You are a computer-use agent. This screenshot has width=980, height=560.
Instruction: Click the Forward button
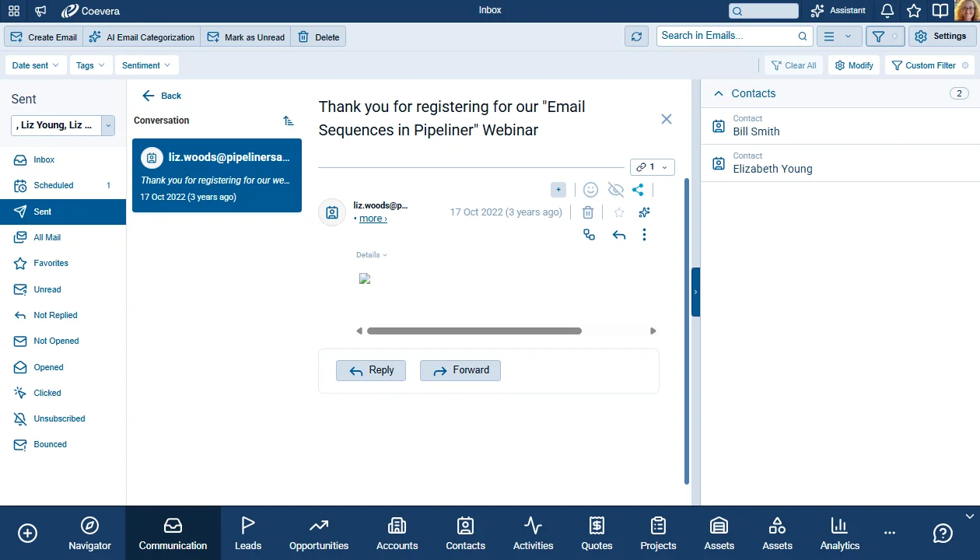pos(460,370)
